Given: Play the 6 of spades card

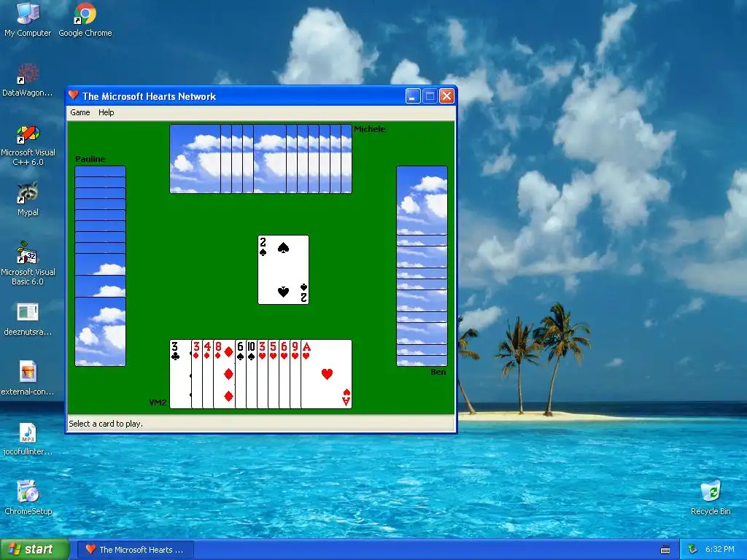Looking at the screenshot, I should click(241, 374).
